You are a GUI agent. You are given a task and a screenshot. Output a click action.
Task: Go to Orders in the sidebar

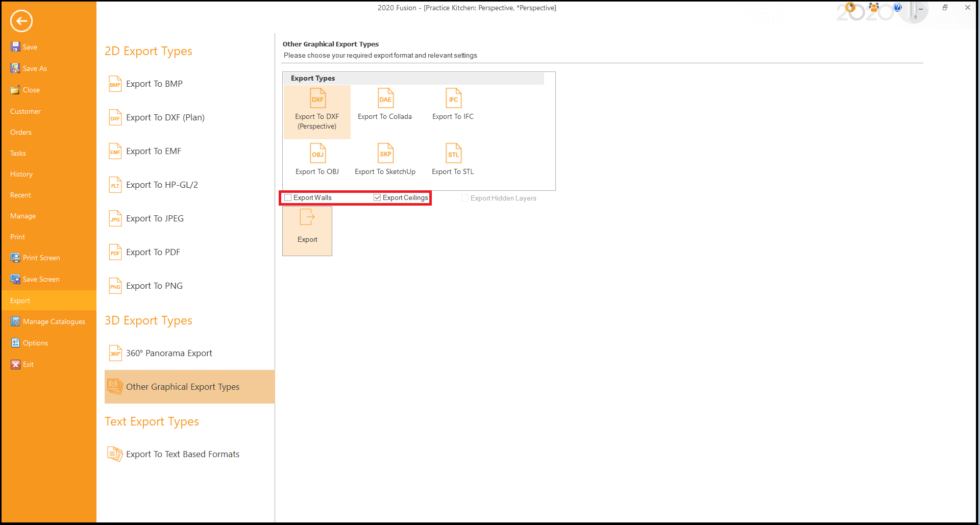click(21, 132)
